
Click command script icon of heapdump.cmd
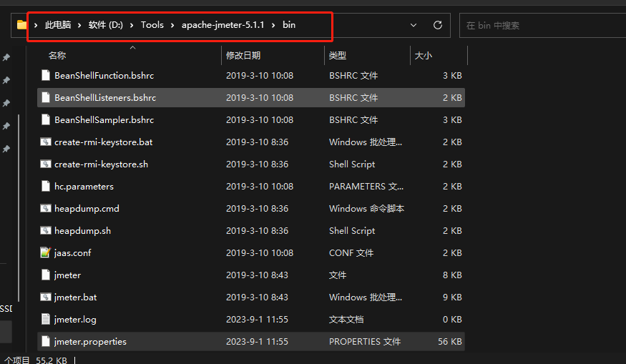point(46,208)
